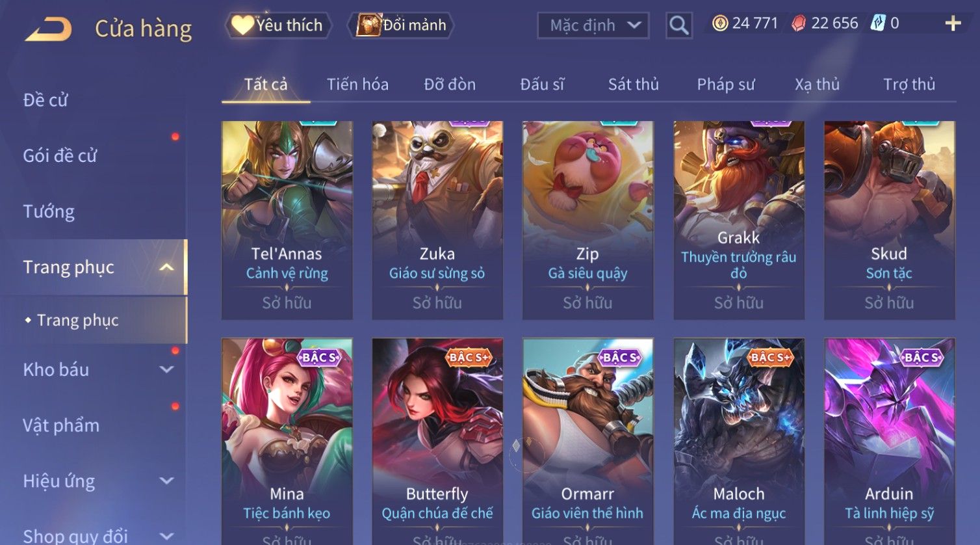Screen dimensions: 980x545
Task: Open the search magnifier icon
Action: (679, 25)
